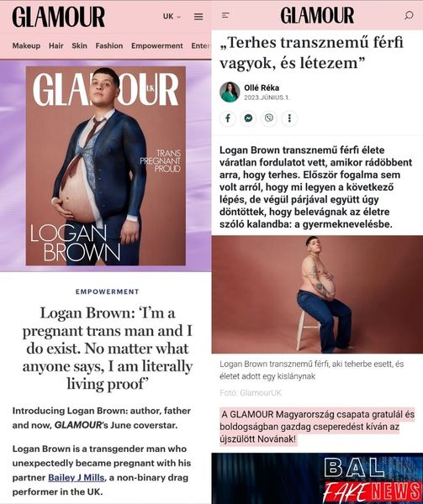Open the Makeup category
423x504 pixels.
pyautogui.click(x=26, y=45)
